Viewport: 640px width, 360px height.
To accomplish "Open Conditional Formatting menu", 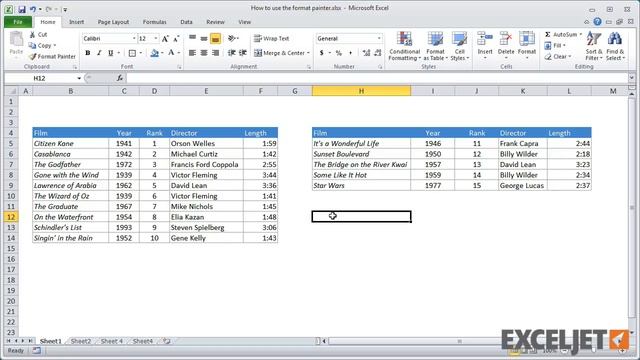I will tap(404, 46).
